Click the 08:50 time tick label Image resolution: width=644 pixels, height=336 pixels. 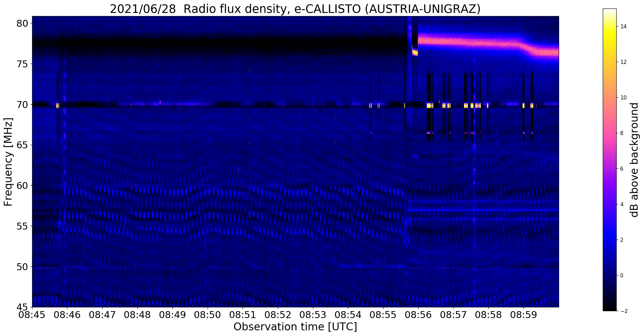pos(208,315)
